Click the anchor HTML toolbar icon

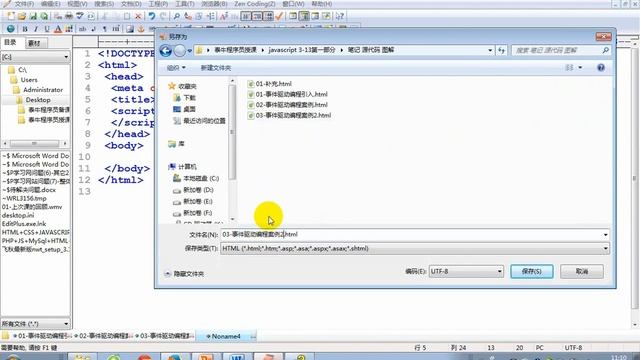(x=141, y=29)
